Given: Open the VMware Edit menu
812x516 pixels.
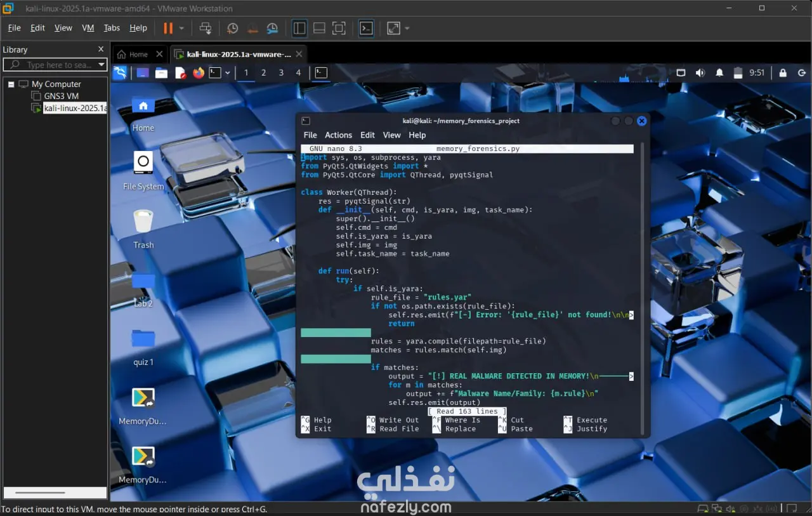Looking at the screenshot, I should [x=37, y=28].
